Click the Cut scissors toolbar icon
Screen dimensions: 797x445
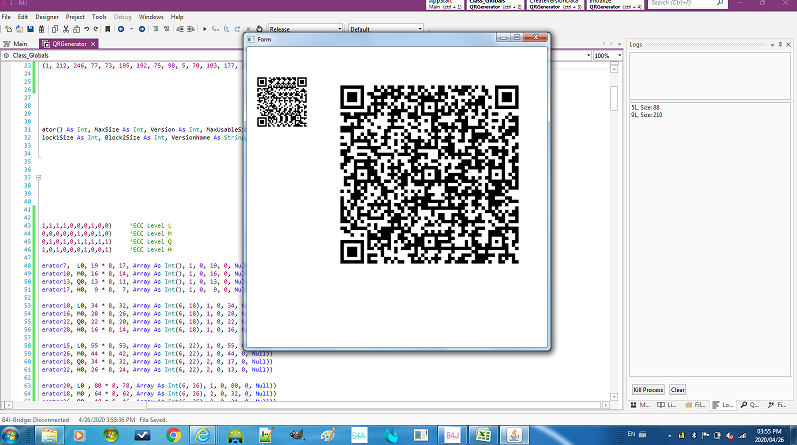(66, 29)
